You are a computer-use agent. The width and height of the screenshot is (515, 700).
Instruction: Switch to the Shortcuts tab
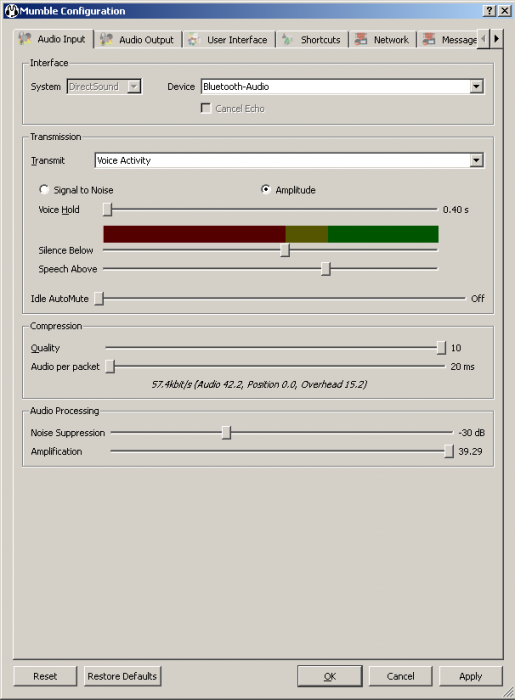coord(312,40)
